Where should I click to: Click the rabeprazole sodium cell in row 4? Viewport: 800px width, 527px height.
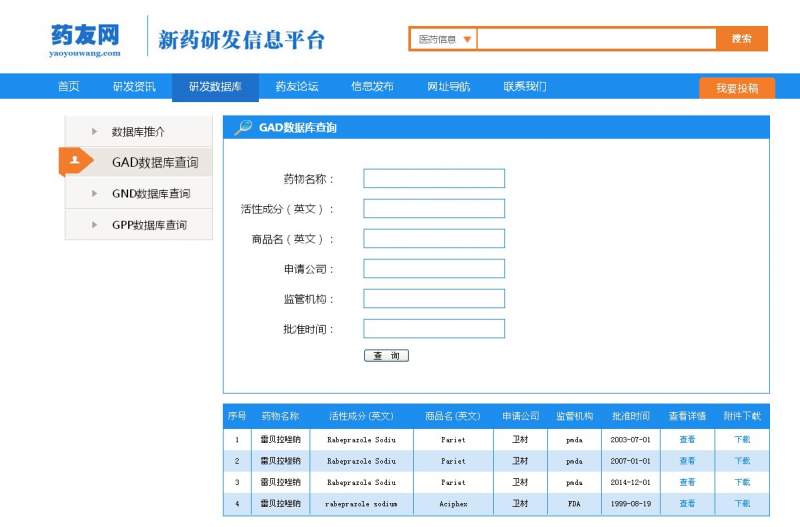click(x=361, y=504)
